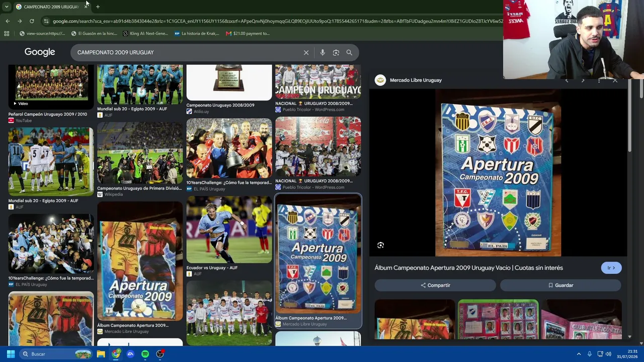Open La historia de Knak... bookmark
This screenshot has height=362, width=644.
[x=197, y=34]
